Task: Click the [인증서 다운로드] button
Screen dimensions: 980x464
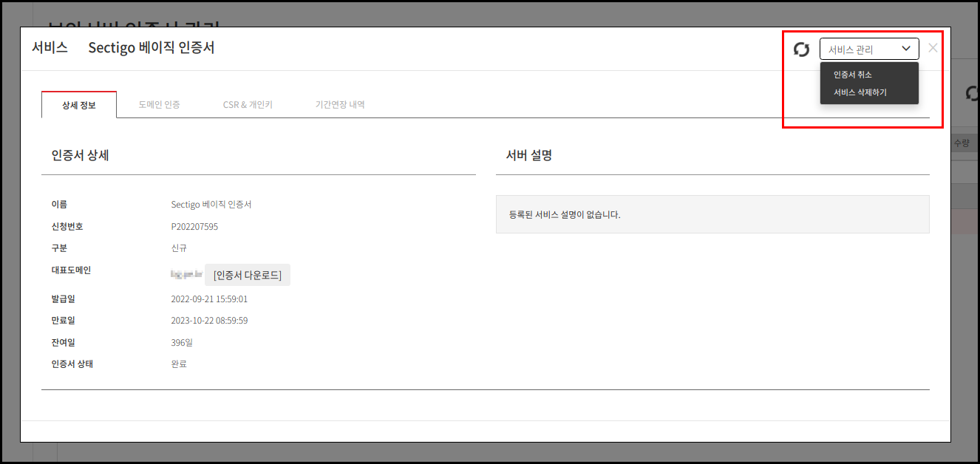Action: (248, 275)
